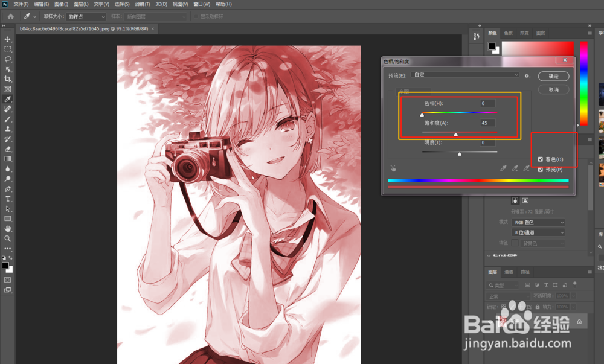Open the 8 位/通道 bit depth dropdown
Viewport: 604px width, 364px height.
click(x=539, y=232)
